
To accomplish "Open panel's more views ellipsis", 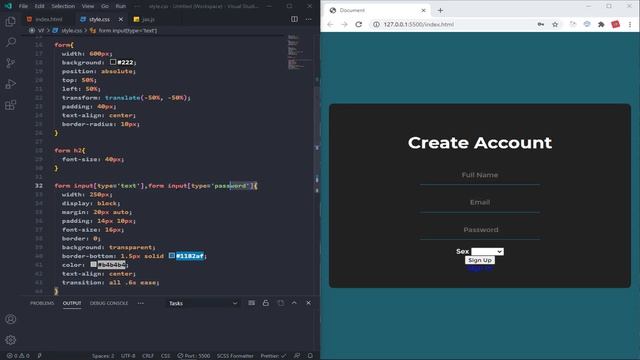I will [x=141, y=303].
